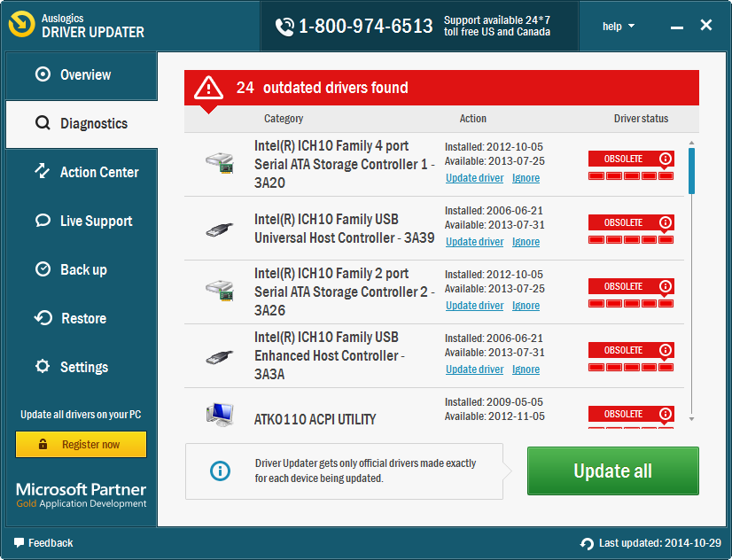Click the red severity bar for 3A20 driver
The height and width of the screenshot is (560, 732).
pos(631,176)
